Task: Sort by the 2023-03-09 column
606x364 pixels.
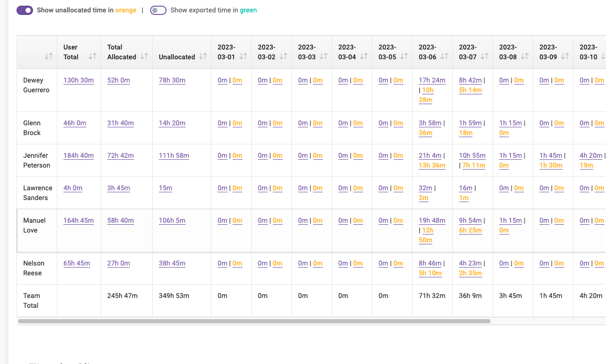Action: pyautogui.click(x=565, y=56)
